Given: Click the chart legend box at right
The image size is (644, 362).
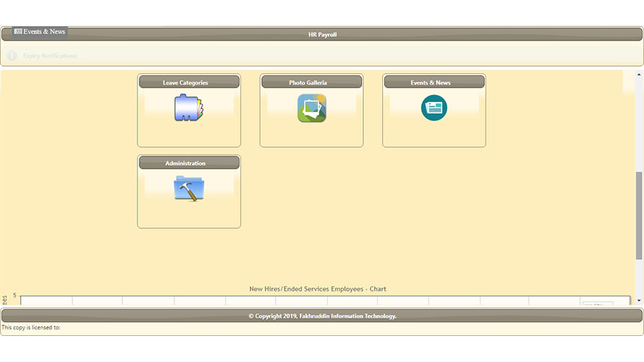Looking at the screenshot, I should coord(598,303).
